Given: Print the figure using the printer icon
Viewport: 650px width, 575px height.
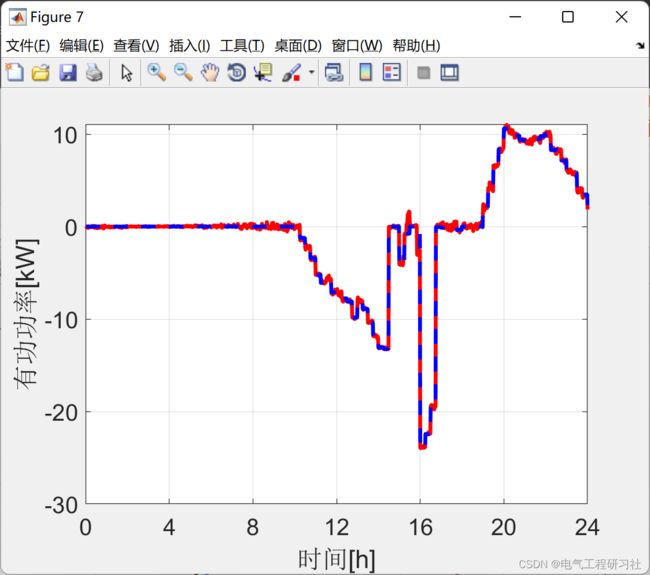Looking at the screenshot, I should [94, 73].
